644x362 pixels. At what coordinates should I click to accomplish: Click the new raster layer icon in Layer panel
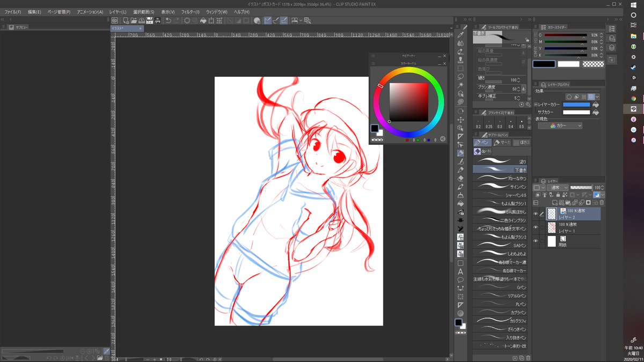pos(555,203)
